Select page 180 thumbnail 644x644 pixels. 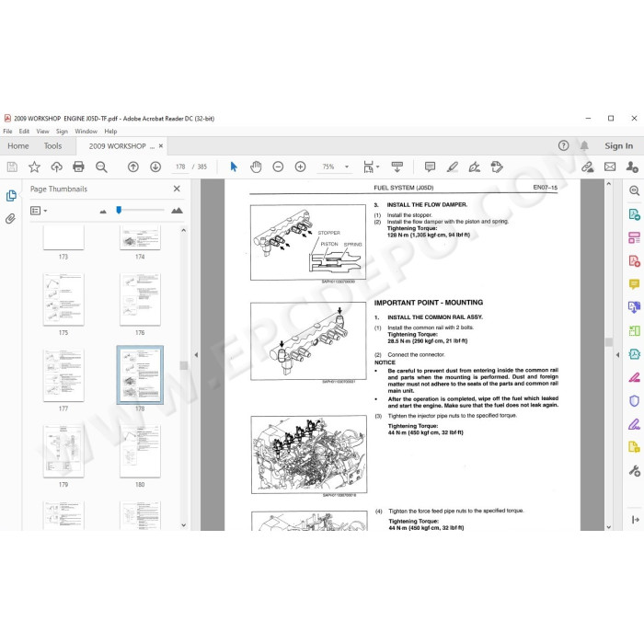140,452
